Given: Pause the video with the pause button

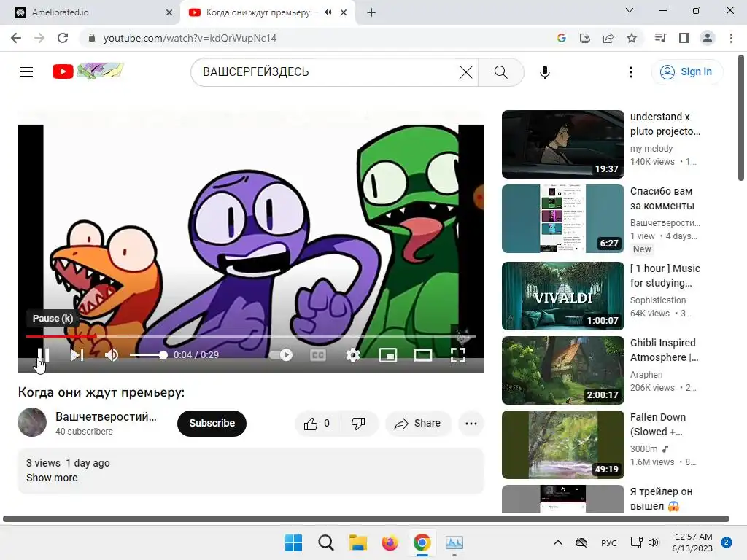Looking at the screenshot, I should click(x=43, y=355).
